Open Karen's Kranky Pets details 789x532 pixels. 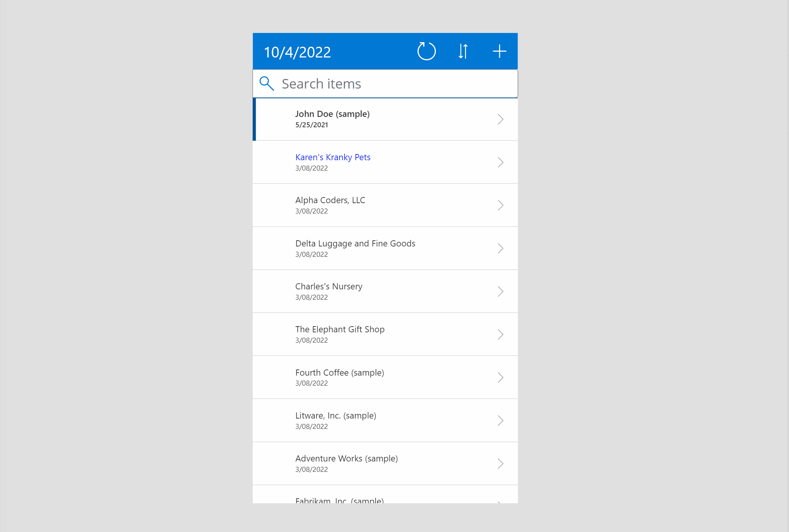tap(385, 161)
